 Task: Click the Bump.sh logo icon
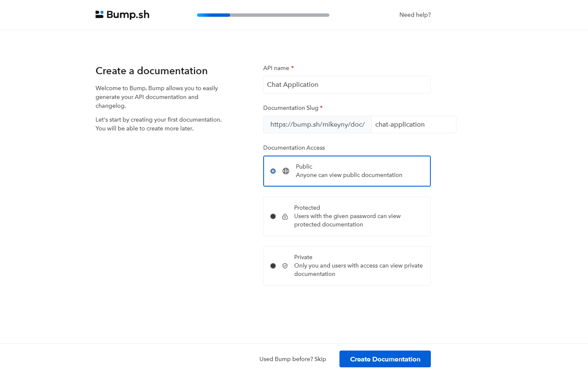(x=99, y=14)
